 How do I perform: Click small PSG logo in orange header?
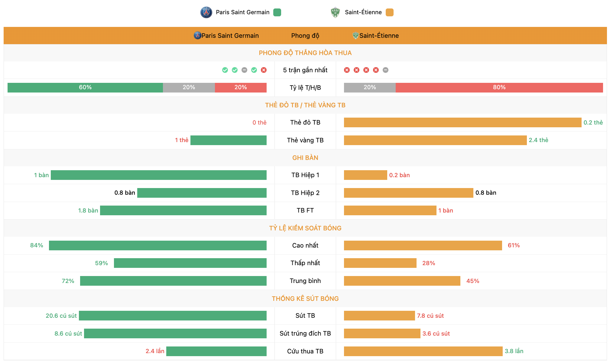(x=197, y=36)
